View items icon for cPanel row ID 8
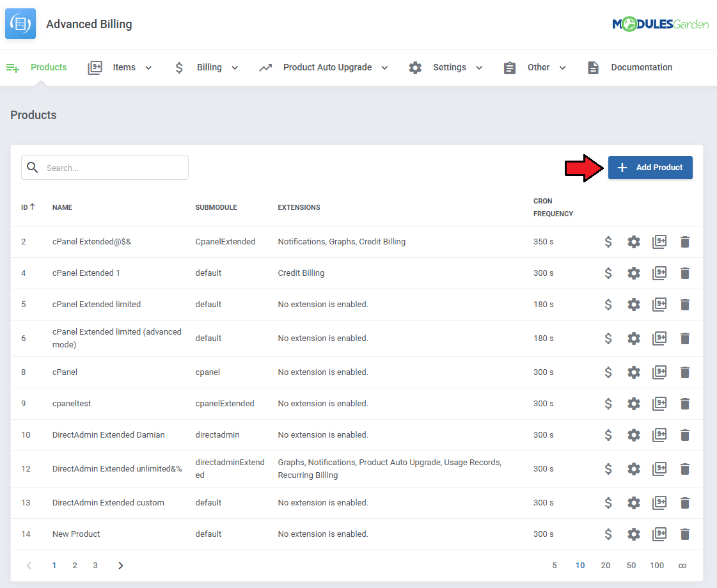The width and height of the screenshot is (717, 588). click(659, 372)
